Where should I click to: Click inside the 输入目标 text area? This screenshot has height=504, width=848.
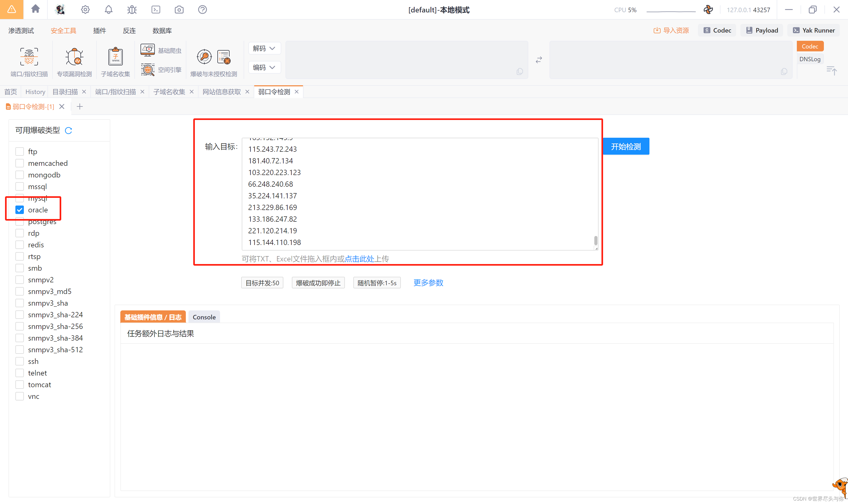[420, 194]
